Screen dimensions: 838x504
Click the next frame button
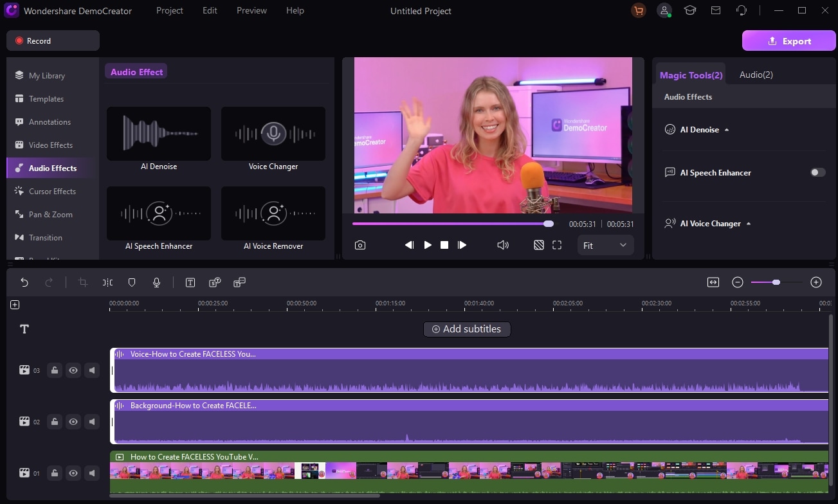tap(462, 245)
